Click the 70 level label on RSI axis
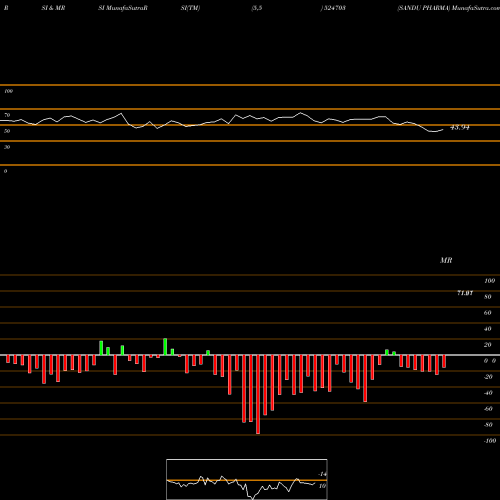 [7, 115]
